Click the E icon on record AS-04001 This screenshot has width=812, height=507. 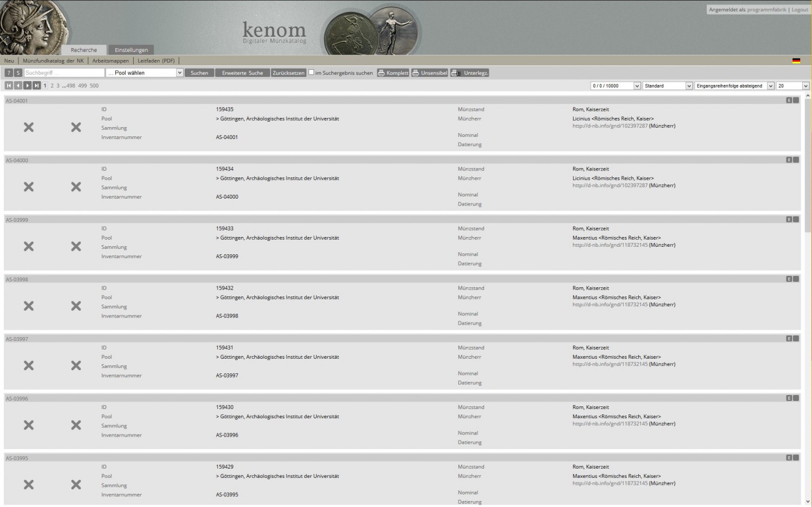789,101
